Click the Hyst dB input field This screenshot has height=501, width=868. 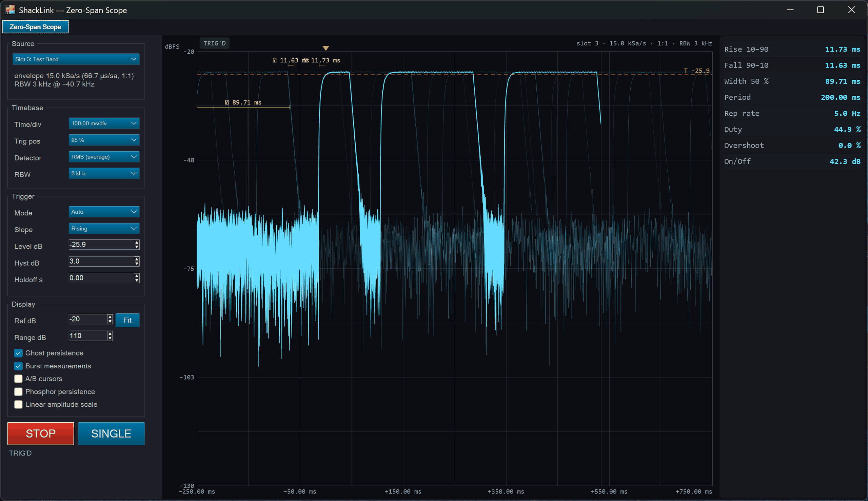[x=101, y=262]
